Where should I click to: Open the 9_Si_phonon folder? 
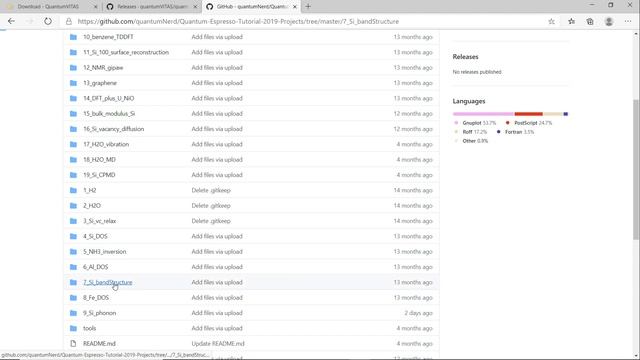(100, 313)
